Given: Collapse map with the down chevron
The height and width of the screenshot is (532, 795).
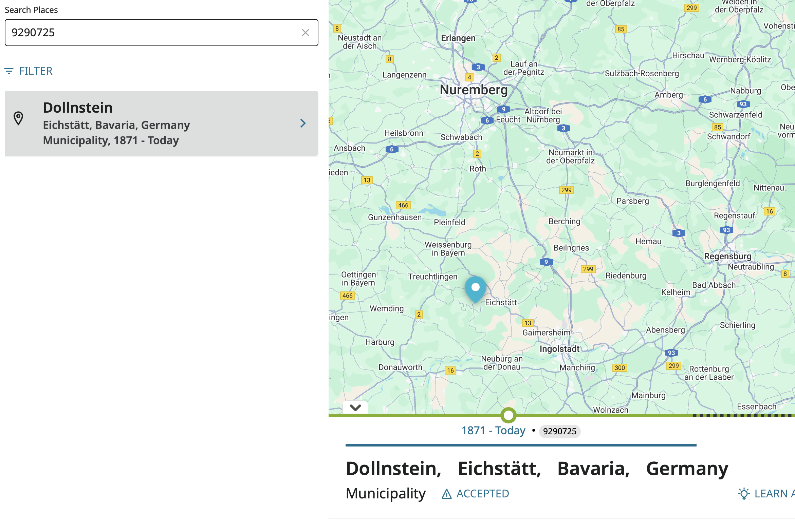Looking at the screenshot, I should [x=355, y=407].
